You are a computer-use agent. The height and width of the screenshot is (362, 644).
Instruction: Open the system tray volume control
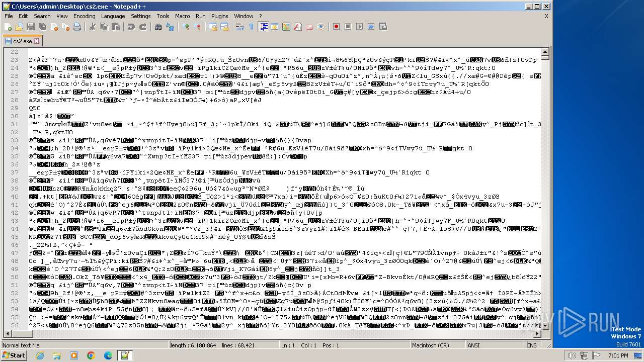572,355
